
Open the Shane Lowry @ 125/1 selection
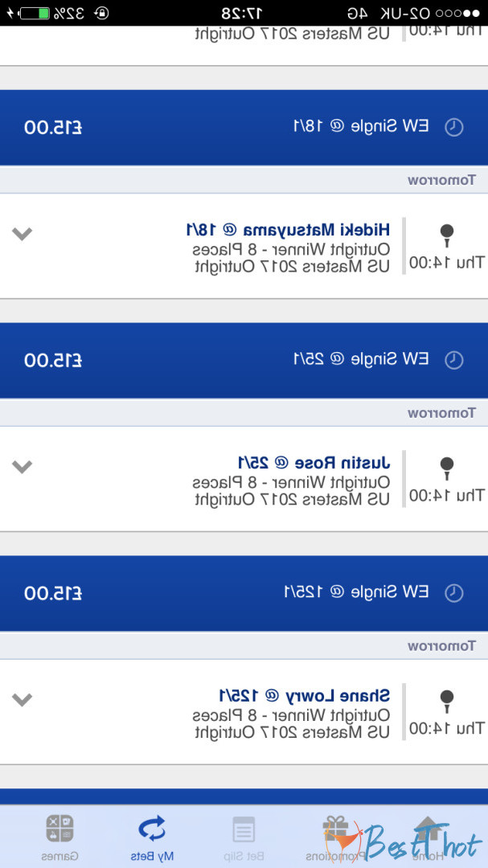click(x=305, y=696)
